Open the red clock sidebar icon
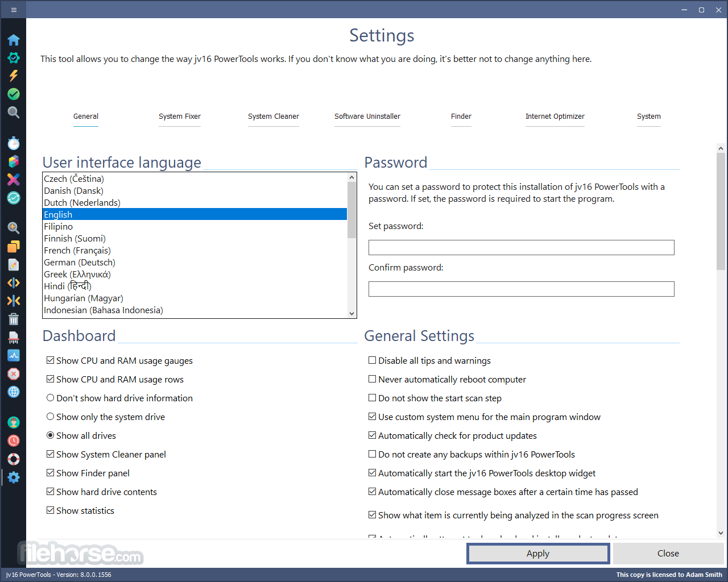 14,440
